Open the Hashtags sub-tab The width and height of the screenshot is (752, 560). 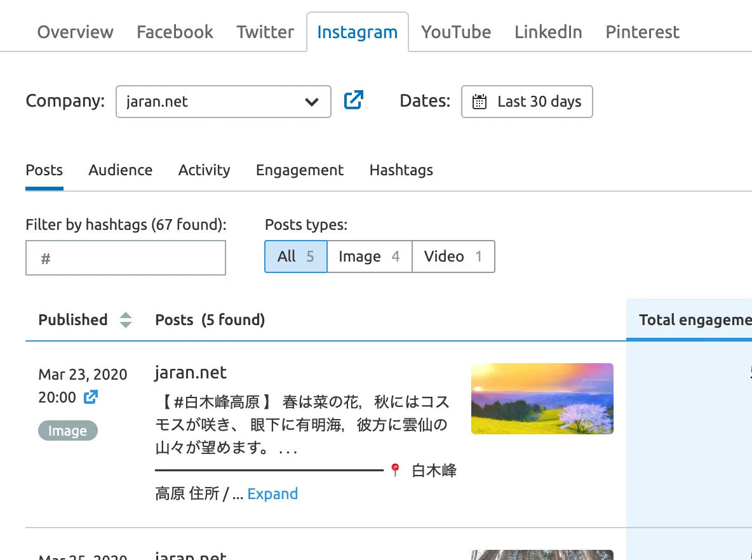tap(401, 170)
